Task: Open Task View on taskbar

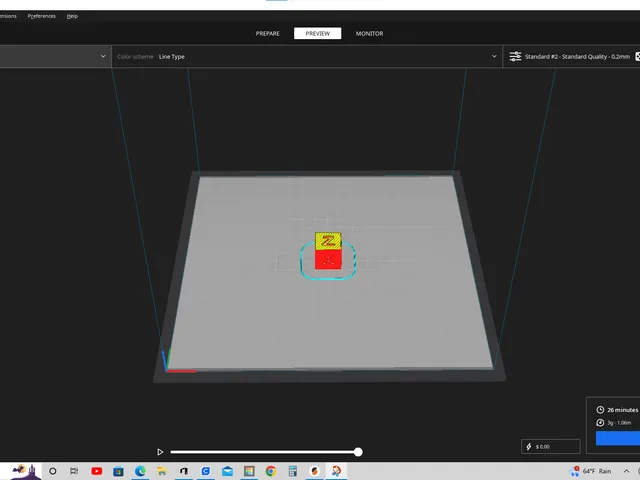Action: tap(74, 471)
